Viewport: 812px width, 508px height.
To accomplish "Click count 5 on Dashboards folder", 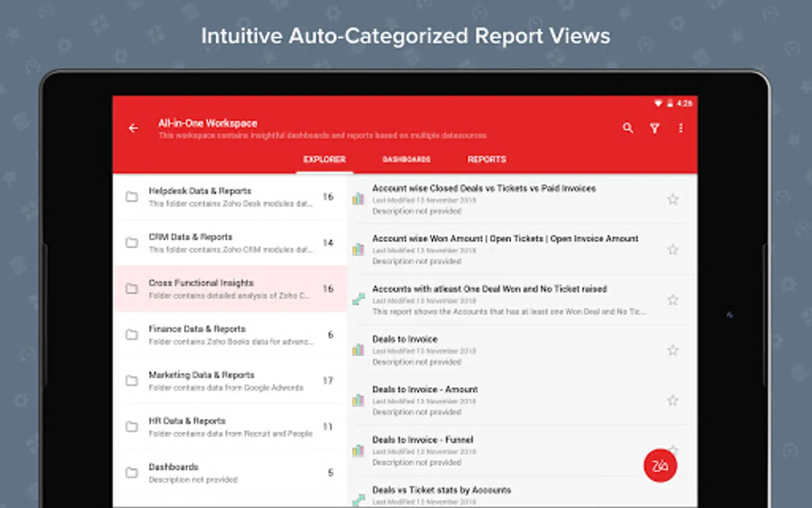I will click(330, 473).
